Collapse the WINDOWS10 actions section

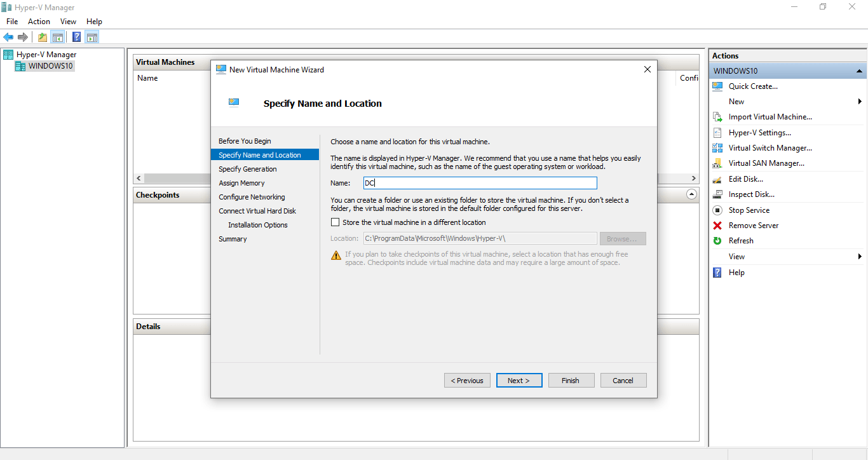tap(859, 71)
